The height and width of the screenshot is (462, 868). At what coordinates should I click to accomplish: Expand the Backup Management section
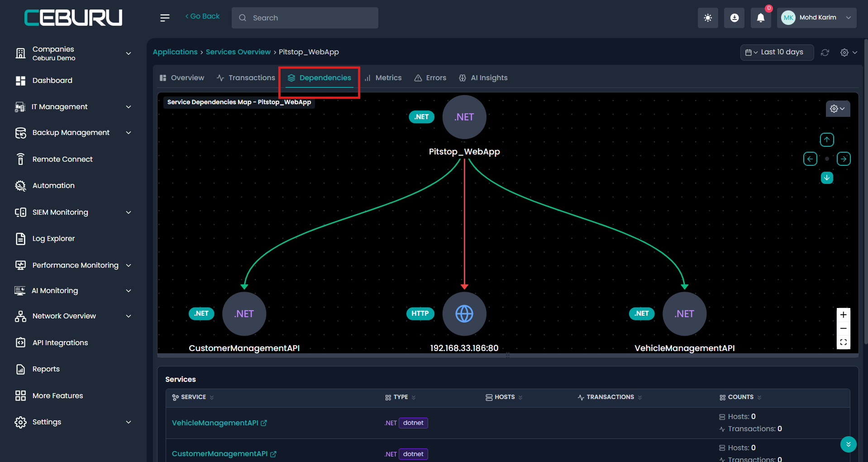click(x=129, y=133)
